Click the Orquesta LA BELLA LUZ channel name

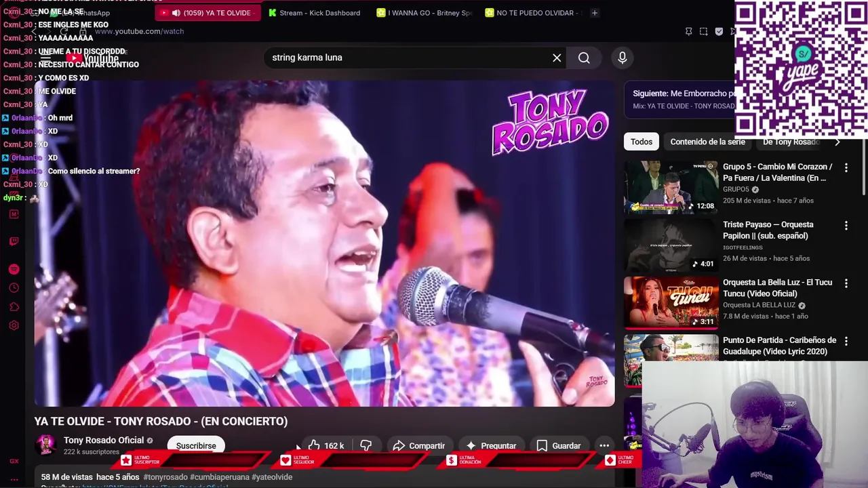pyautogui.click(x=759, y=305)
